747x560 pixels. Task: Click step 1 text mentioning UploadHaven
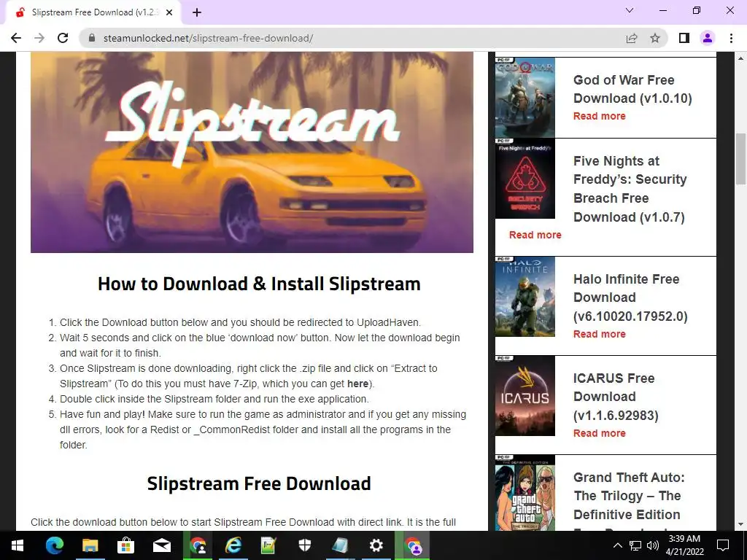tap(240, 322)
